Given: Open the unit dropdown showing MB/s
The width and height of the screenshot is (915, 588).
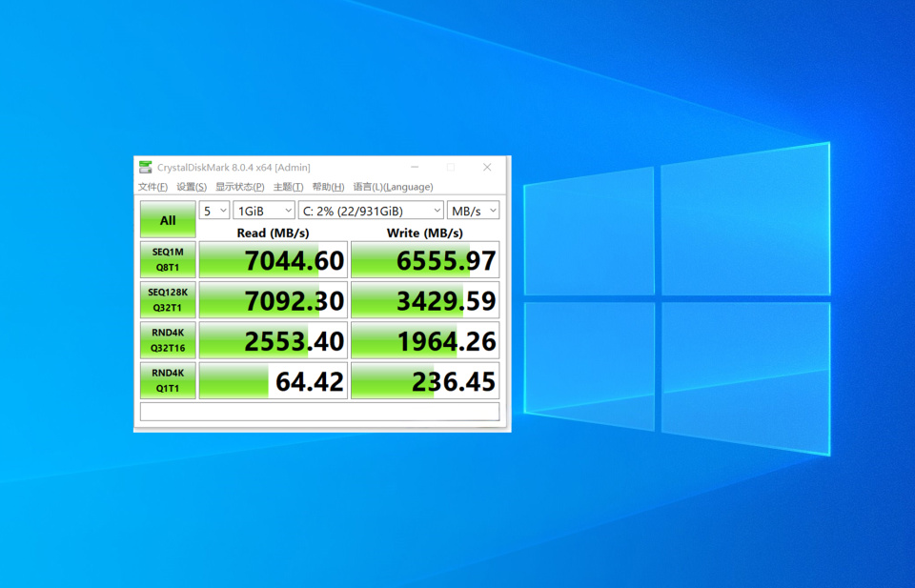Looking at the screenshot, I should [474, 211].
